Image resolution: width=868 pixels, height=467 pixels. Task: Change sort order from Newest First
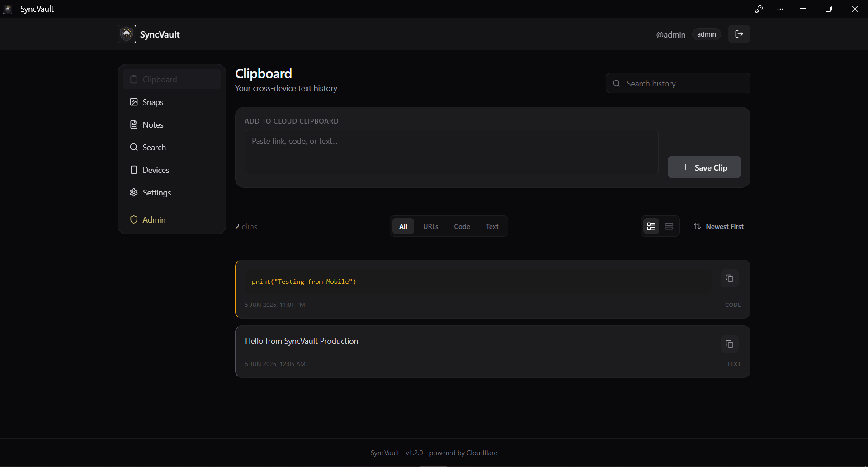[x=719, y=226]
